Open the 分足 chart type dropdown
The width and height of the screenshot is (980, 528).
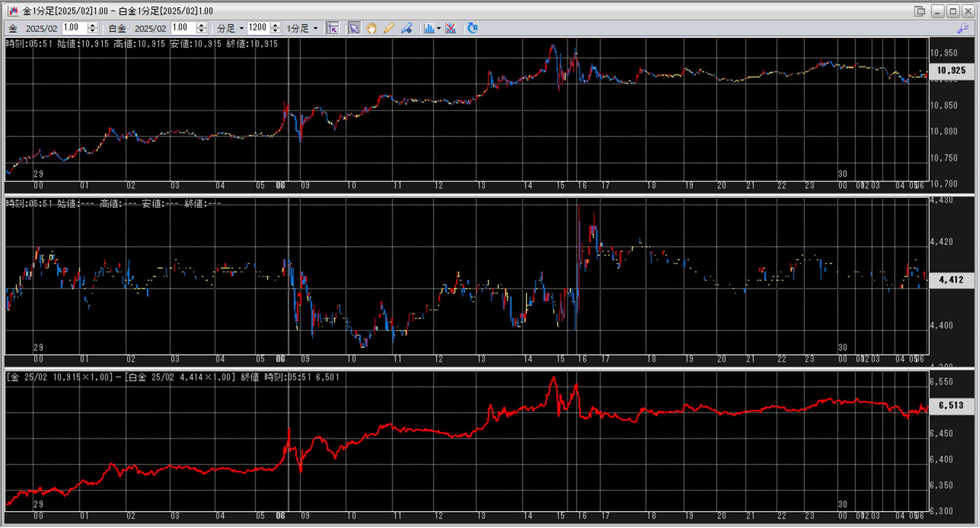(241, 28)
